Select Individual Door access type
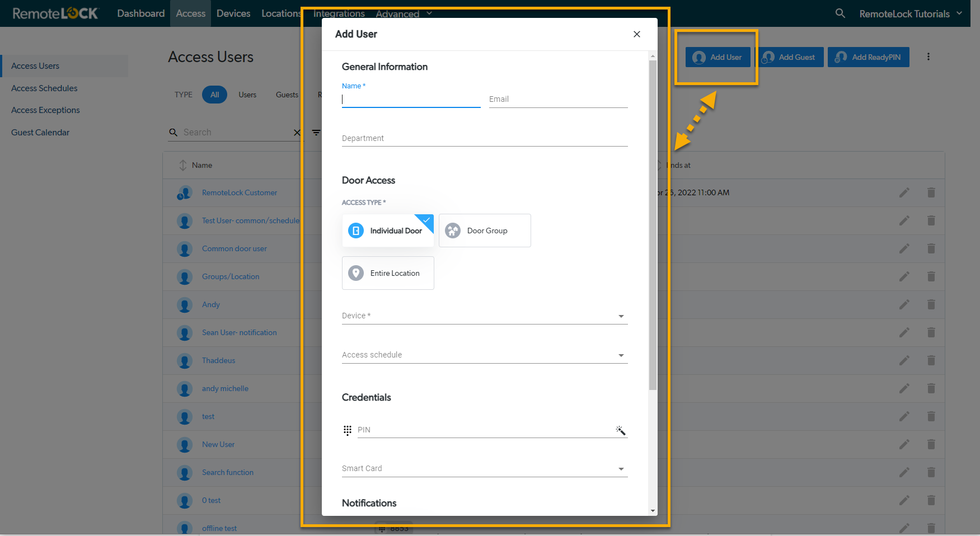Image resolution: width=980 pixels, height=536 pixels. pos(388,231)
